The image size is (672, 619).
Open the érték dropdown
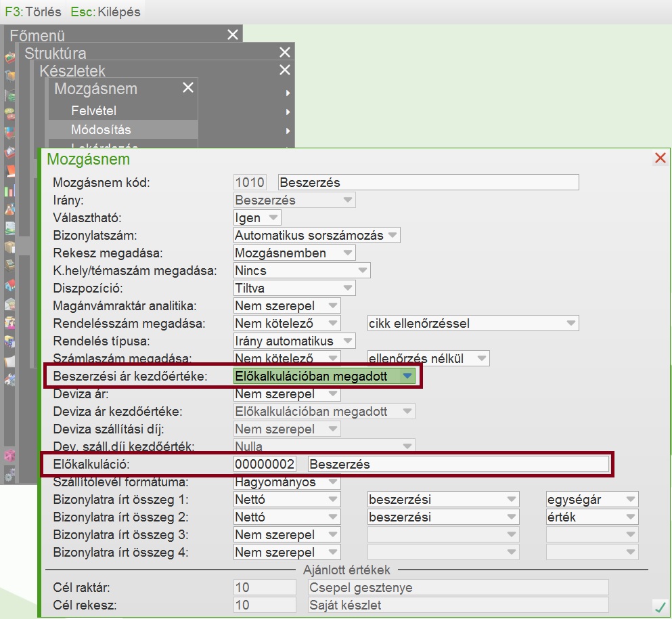(x=592, y=517)
